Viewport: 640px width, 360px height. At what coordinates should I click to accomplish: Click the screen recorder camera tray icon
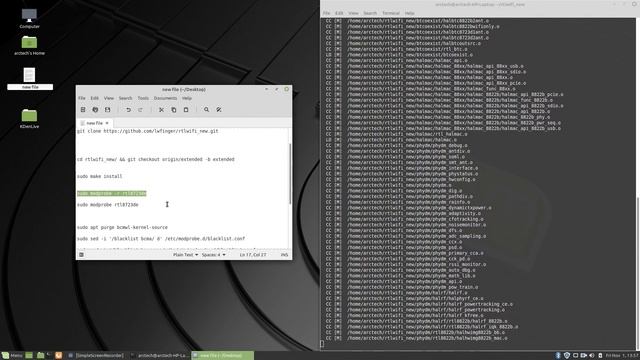tap(584, 356)
